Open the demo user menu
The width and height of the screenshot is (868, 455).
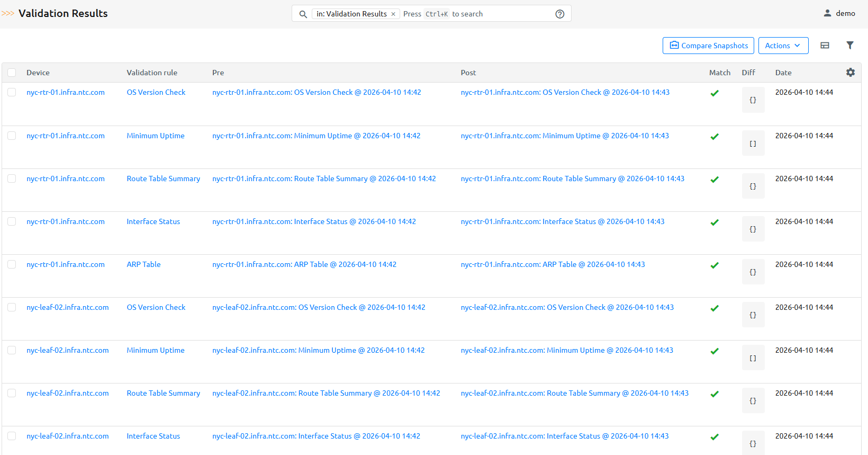(839, 13)
